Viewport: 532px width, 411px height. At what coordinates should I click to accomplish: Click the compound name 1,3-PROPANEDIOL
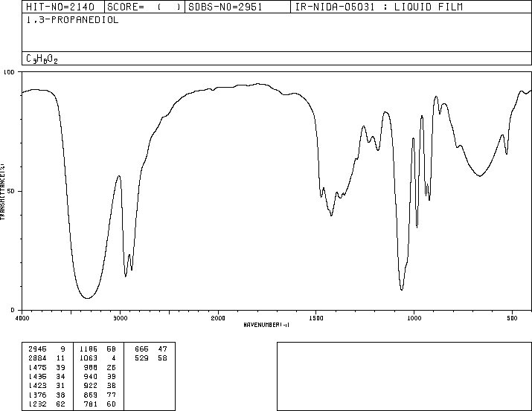click(73, 20)
